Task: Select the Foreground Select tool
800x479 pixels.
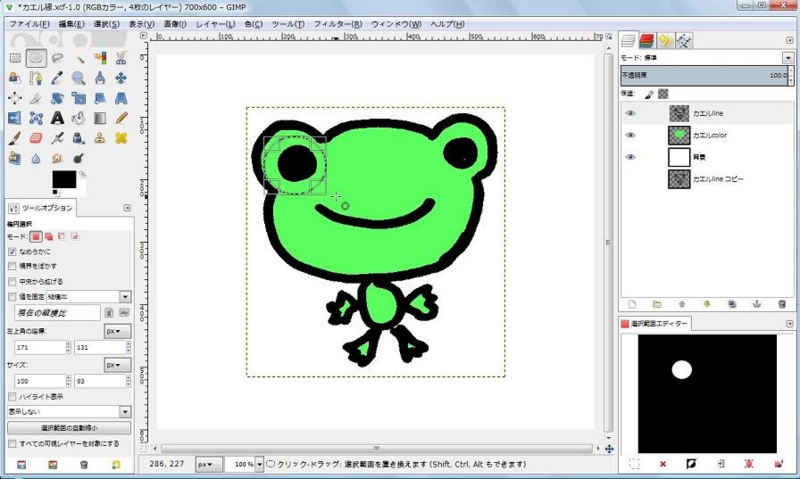Action: 15,78
